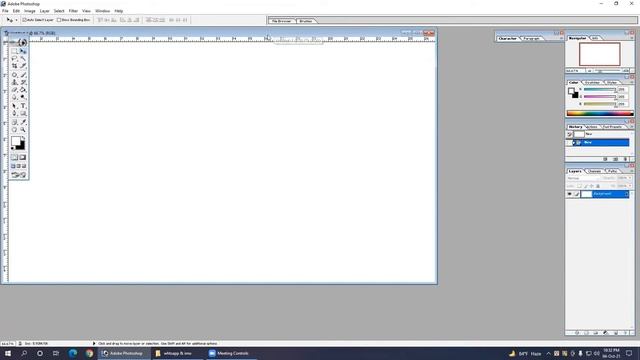Switch to the Paragraph tab
The image size is (640, 360).
pyautogui.click(x=532, y=38)
